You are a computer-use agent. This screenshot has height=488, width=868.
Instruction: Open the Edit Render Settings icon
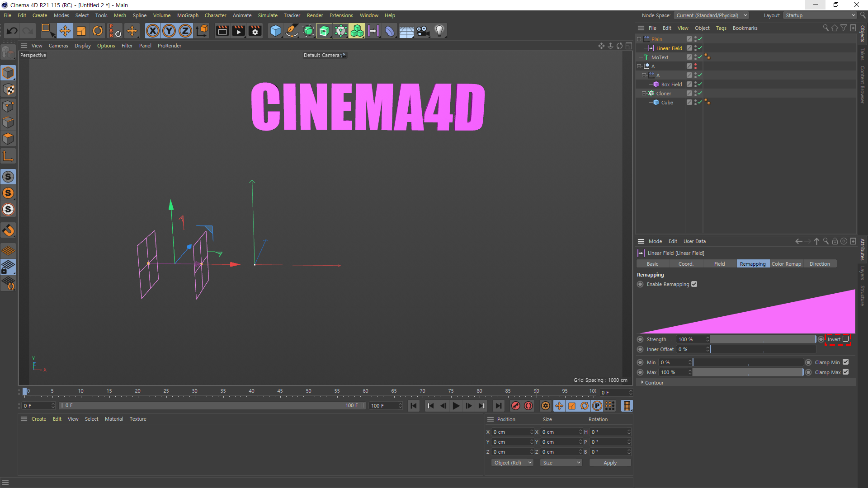(255, 31)
